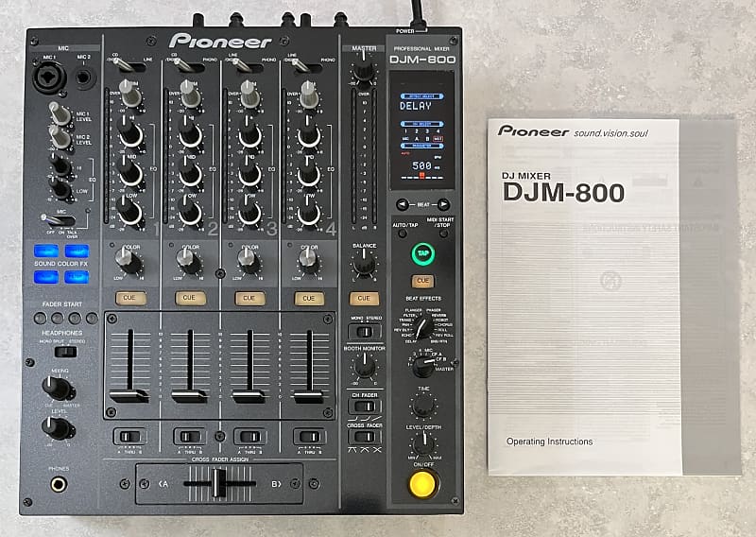Tap the DELAY text on the effect display
Image resolution: width=756 pixels, height=537 pixels.
(x=416, y=106)
